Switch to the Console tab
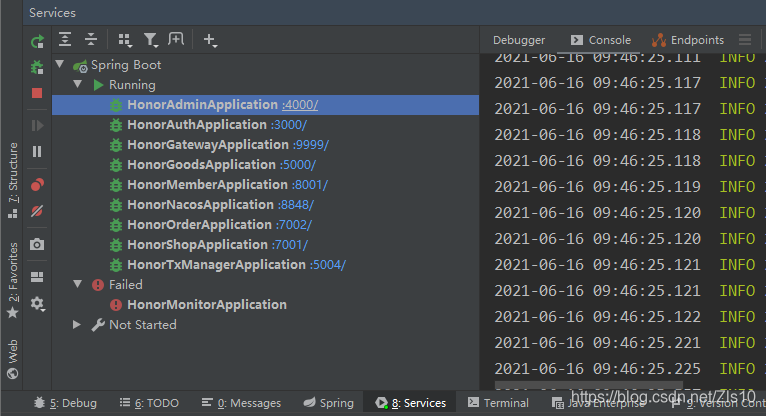766x416 pixels. pyautogui.click(x=601, y=40)
